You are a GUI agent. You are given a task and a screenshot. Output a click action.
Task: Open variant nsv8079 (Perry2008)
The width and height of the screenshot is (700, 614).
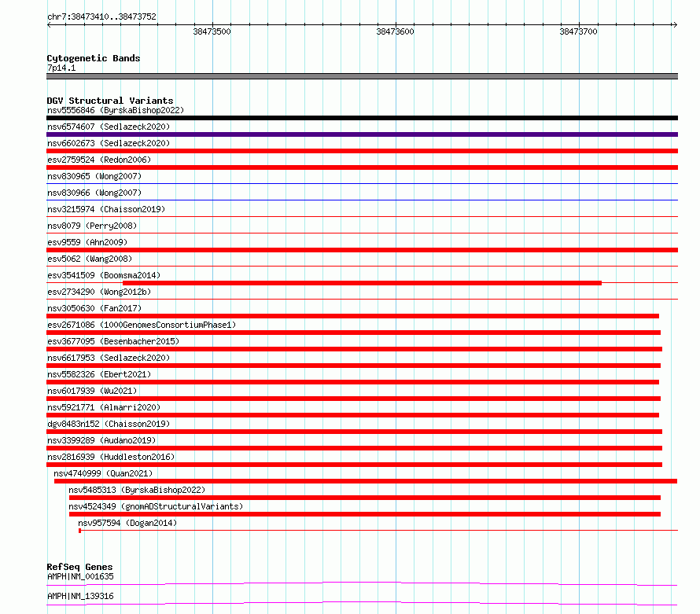92,226
